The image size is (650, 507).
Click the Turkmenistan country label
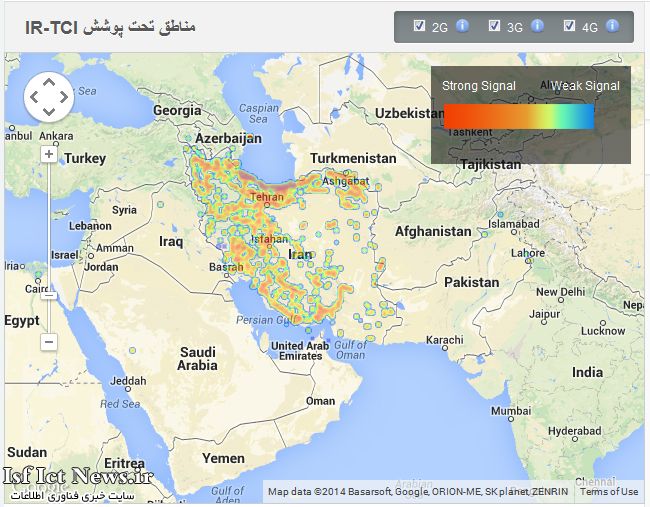click(x=353, y=158)
